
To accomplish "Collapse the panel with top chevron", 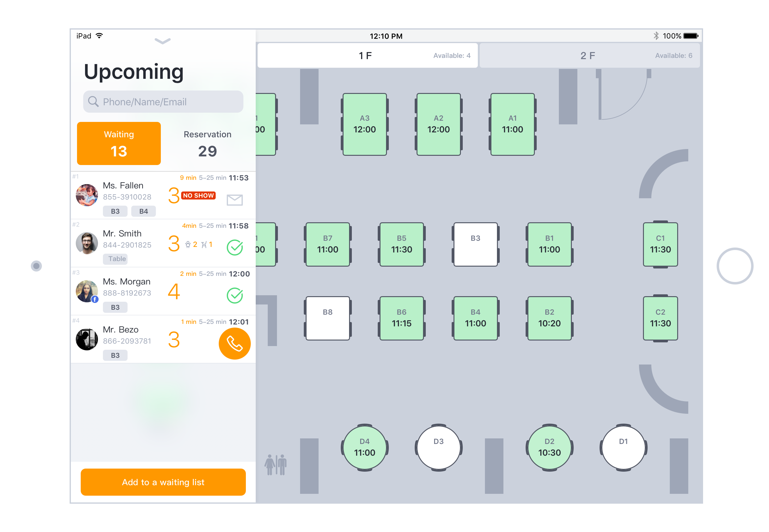I will (x=162, y=41).
